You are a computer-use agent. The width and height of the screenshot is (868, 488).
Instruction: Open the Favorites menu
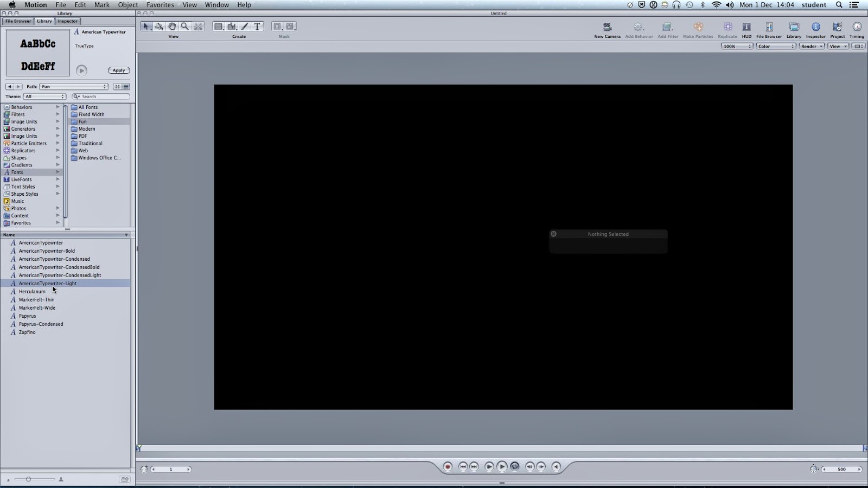coord(160,5)
